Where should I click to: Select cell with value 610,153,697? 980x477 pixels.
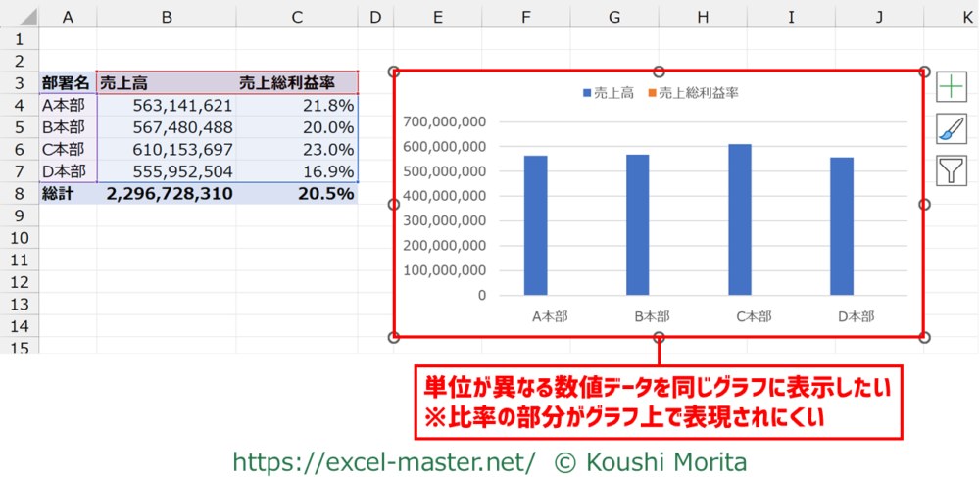pyautogui.click(x=167, y=149)
